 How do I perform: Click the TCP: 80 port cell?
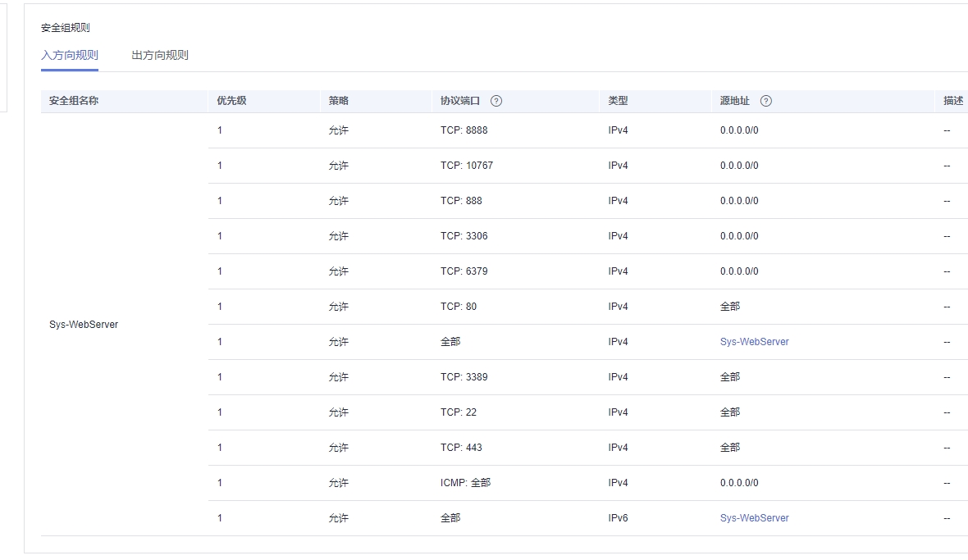tap(458, 307)
